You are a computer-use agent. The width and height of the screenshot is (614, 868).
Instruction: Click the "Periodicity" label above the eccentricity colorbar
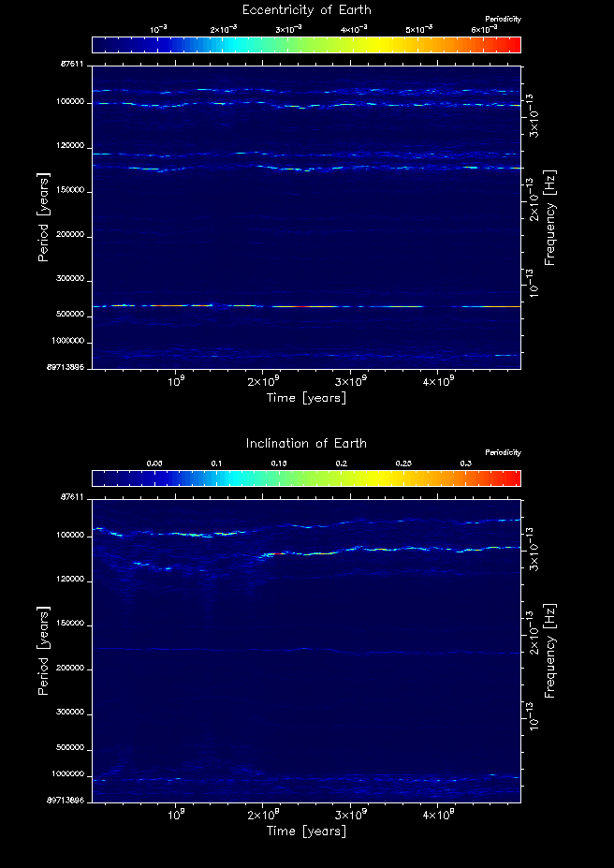(503, 20)
